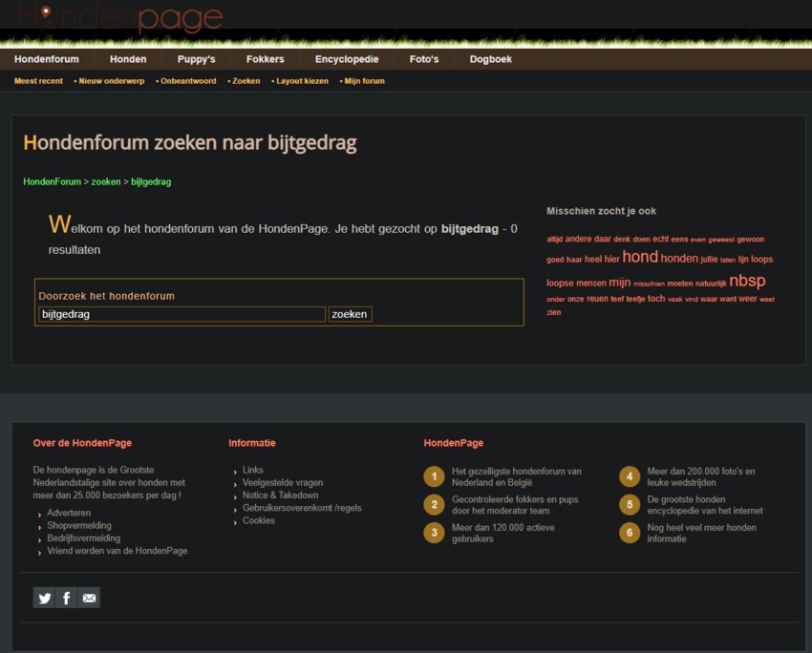Open Vriend worden van de HondenPage

[118, 551]
